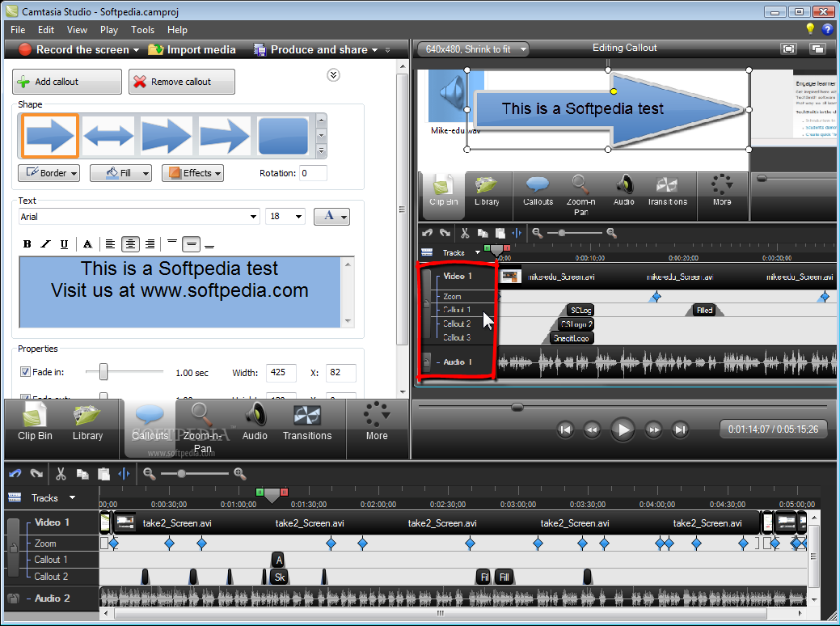Click Import media button
Image resolution: width=840 pixels, height=626 pixels.
click(x=192, y=50)
